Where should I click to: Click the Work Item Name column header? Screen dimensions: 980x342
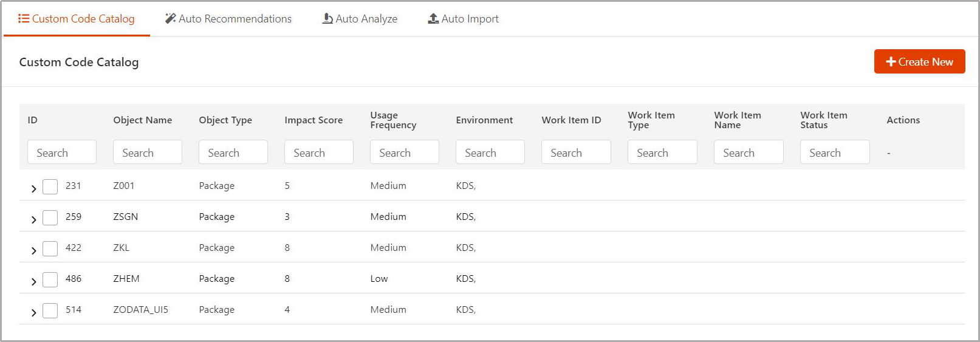(x=738, y=120)
